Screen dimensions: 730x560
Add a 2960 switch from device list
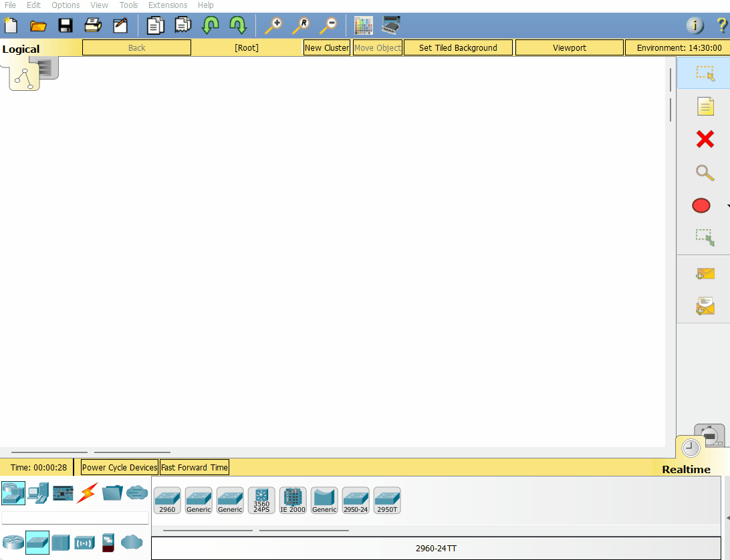(167, 500)
